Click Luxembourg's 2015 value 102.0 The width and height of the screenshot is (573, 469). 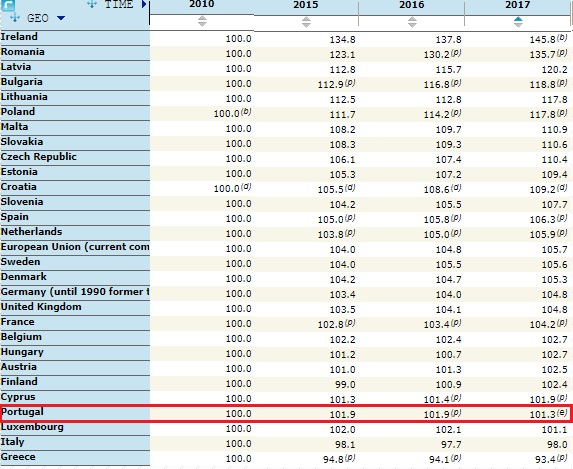click(x=342, y=430)
